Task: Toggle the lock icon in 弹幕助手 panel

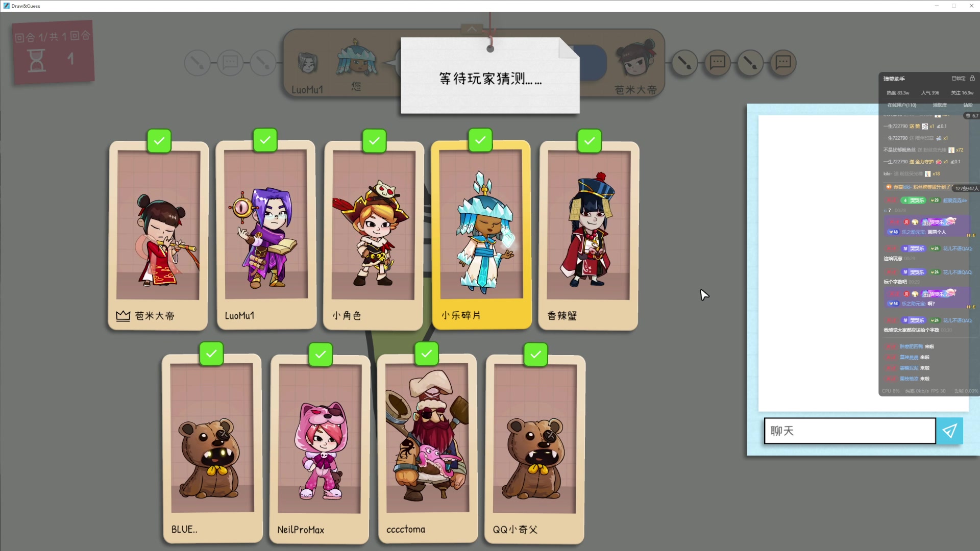Action: point(972,79)
